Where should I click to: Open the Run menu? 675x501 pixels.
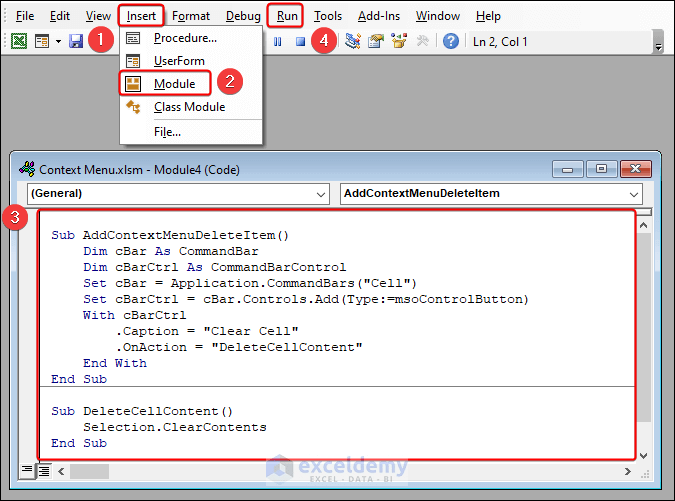[287, 16]
